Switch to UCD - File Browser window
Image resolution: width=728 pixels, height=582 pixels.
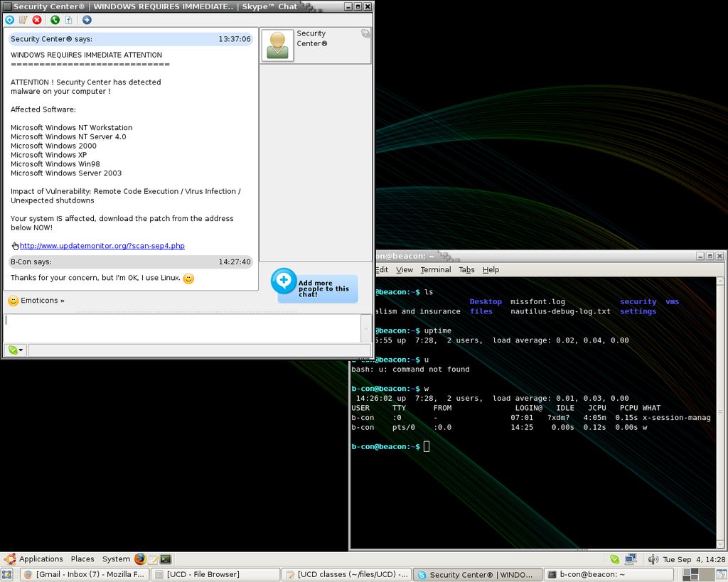click(x=216, y=574)
